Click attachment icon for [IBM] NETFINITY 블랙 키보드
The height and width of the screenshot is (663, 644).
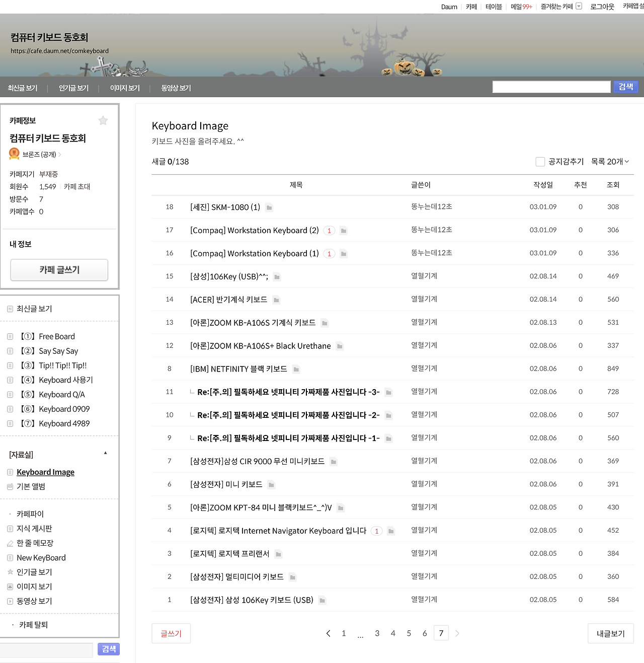coord(296,370)
